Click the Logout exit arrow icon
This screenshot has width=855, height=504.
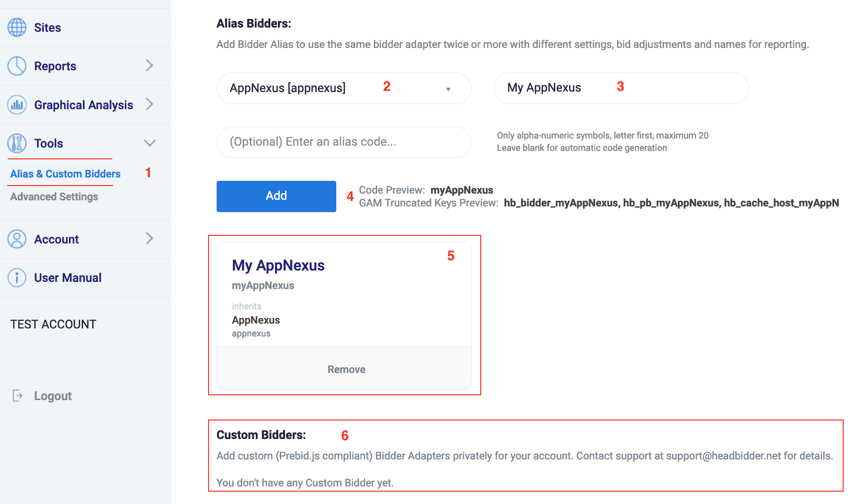[x=18, y=396]
